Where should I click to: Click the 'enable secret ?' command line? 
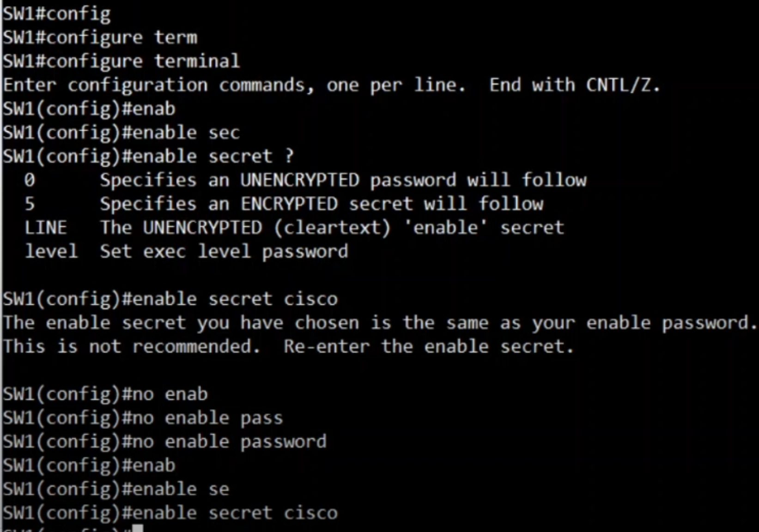coord(149,157)
